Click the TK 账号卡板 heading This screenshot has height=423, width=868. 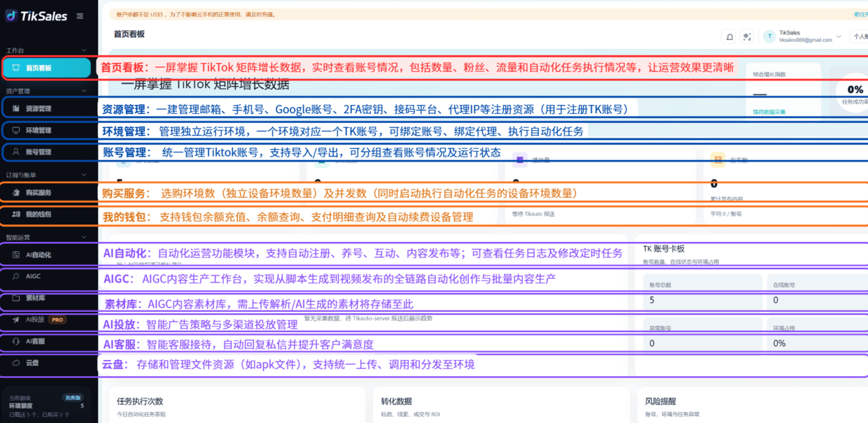(664, 248)
